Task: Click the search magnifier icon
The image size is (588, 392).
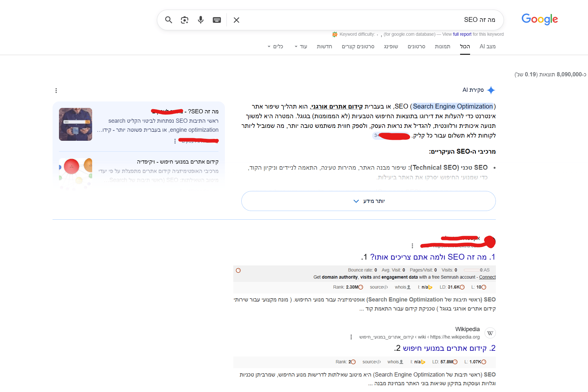Action: click(x=168, y=20)
